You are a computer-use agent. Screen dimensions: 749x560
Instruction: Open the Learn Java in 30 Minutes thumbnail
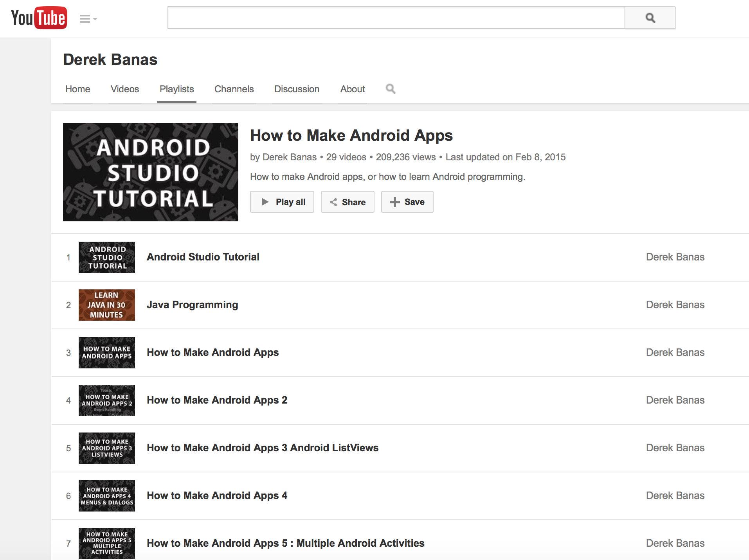click(x=107, y=305)
